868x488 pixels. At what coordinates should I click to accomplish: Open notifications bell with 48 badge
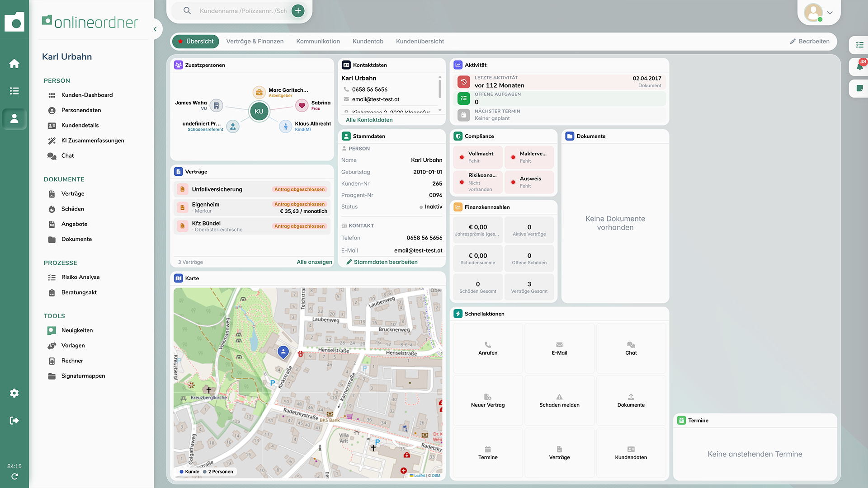point(859,66)
